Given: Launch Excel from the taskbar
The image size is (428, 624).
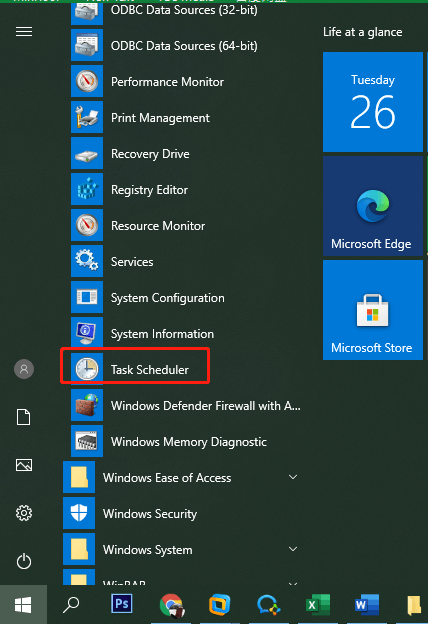Looking at the screenshot, I should pos(318,605).
